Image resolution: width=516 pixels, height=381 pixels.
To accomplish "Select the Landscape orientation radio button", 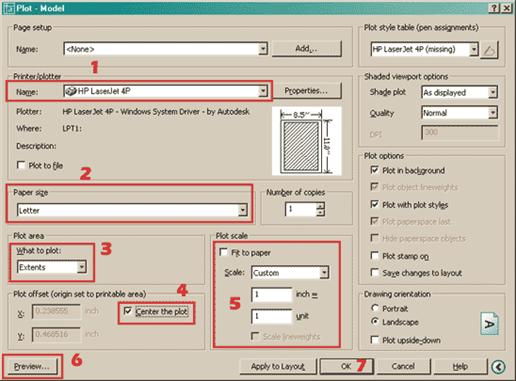I will 375,322.
